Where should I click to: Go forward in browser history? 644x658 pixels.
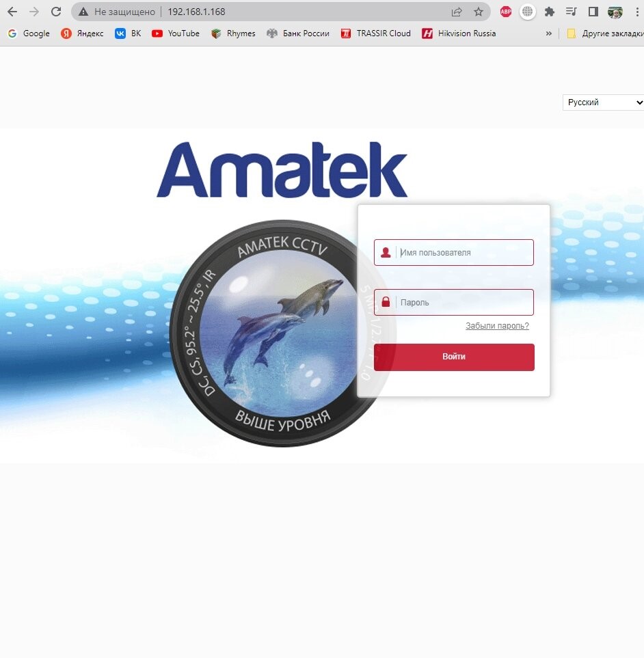[x=34, y=12]
